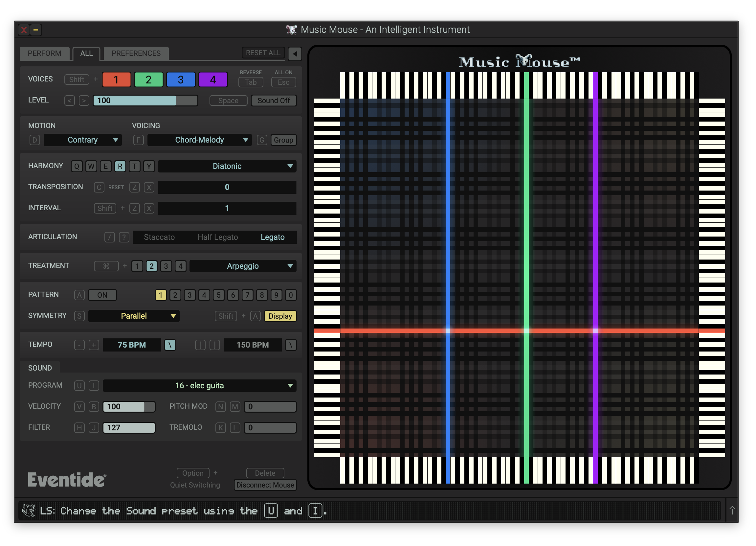The height and width of the screenshot is (546, 756).
Task: Click the primary tempo backslash icon
Action: [170, 345]
